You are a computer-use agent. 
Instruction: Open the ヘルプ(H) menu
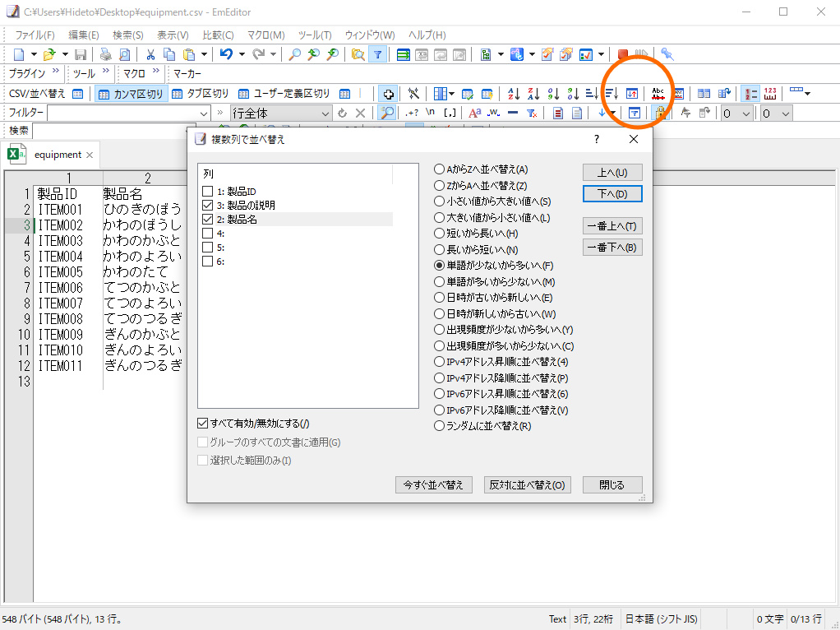tap(427, 35)
